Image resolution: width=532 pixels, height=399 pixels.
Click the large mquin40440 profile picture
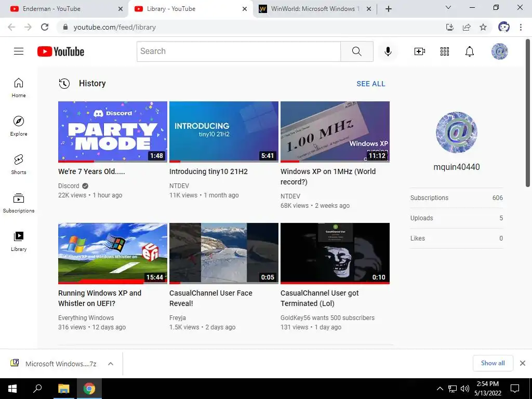coord(456,132)
